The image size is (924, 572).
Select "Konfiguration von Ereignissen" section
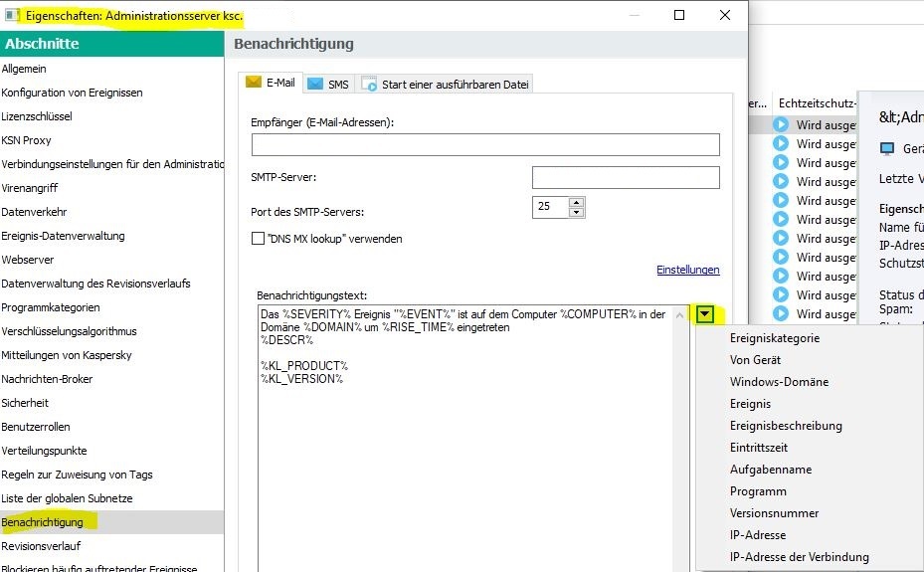coord(72,93)
